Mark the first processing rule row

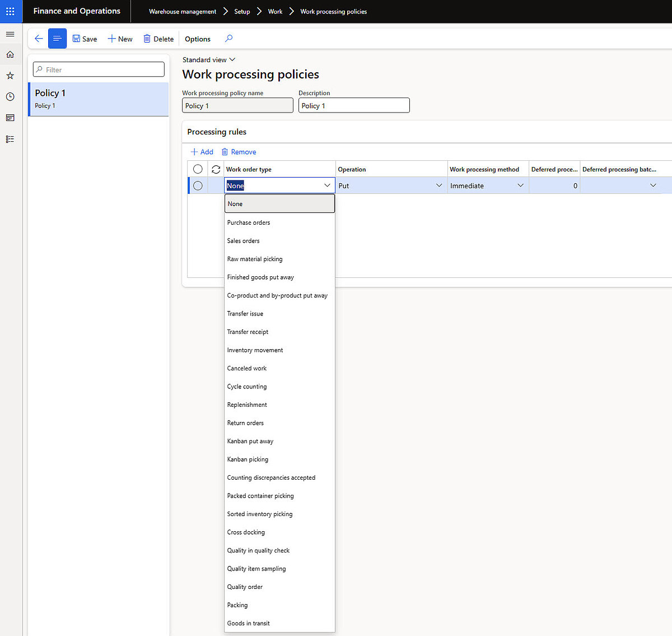[198, 185]
